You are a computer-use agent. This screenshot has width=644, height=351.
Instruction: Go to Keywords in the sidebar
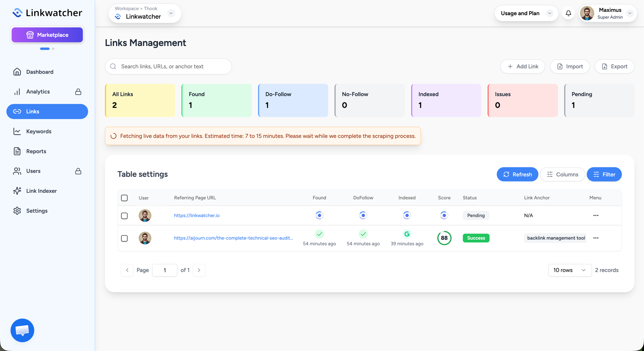(47, 131)
